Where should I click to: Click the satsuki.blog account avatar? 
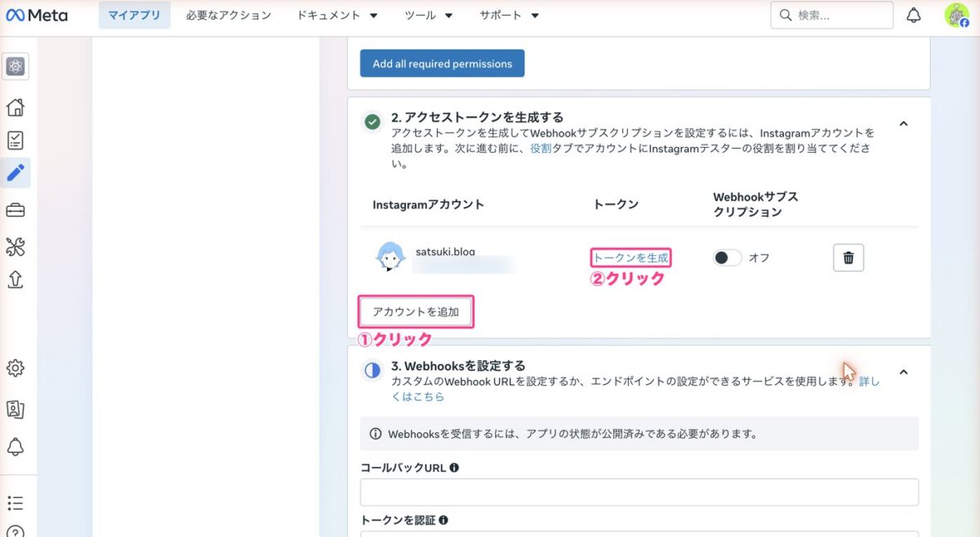pyautogui.click(x=390, y=257)
